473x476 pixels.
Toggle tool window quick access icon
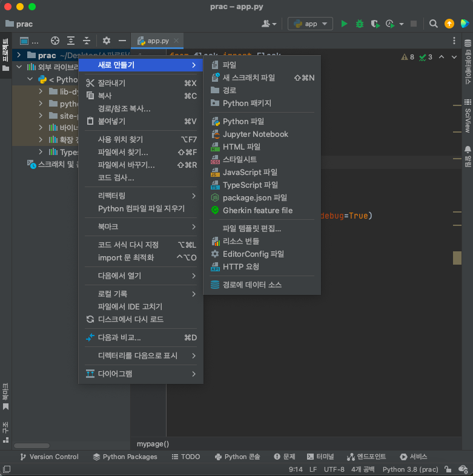7,469
